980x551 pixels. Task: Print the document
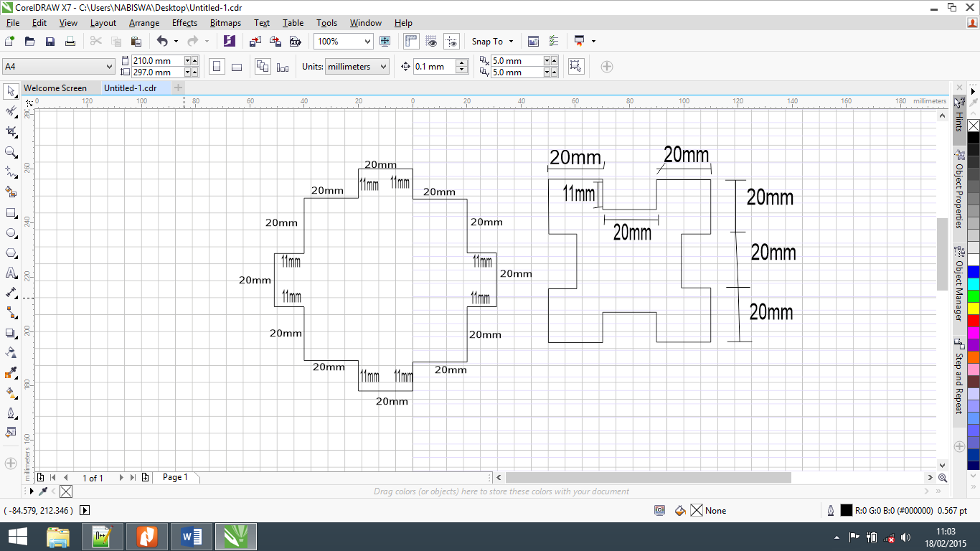[x=70, y=42]
